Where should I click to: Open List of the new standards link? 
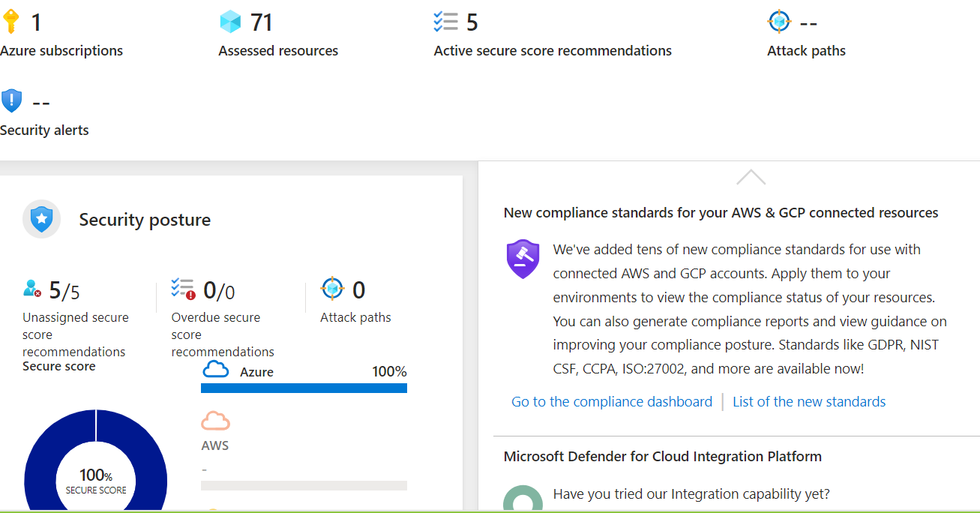pyautogui.click(x=809, y=401)
